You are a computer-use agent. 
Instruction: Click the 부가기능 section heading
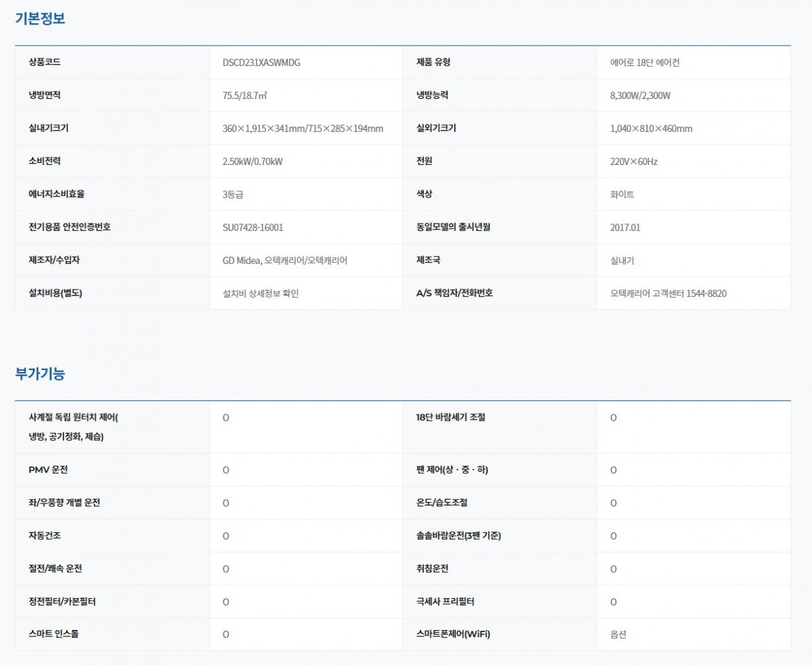[x=40, y=373]
